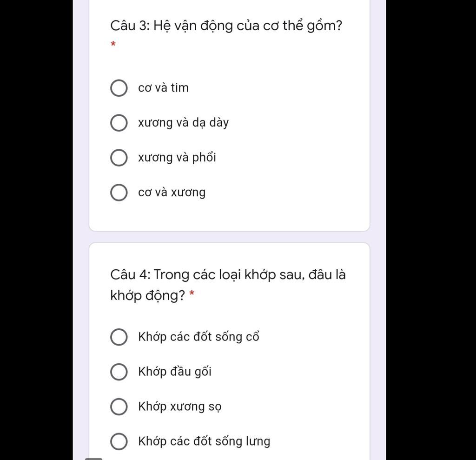Select radio circle for 'Khớp các đốt sống cổ'

click(119, 337)
